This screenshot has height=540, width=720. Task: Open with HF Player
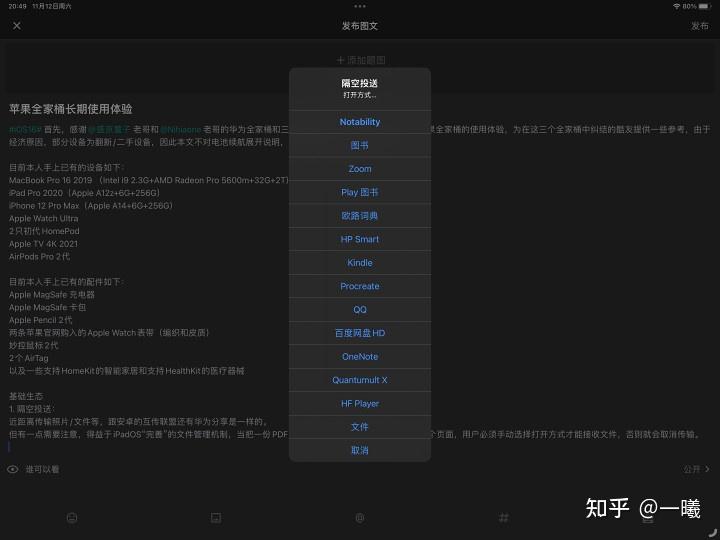(x=360, y=404)
